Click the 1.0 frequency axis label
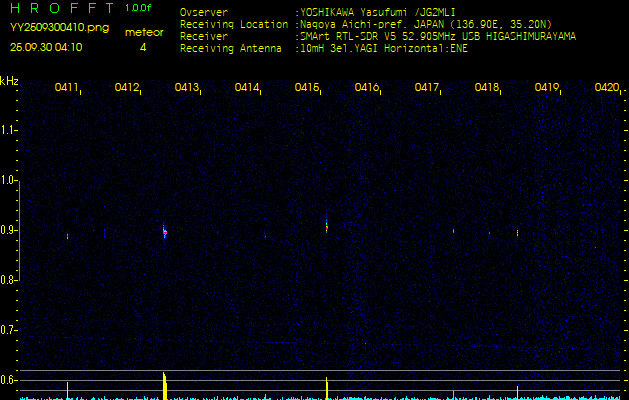The height and width of the screenshot is (400, 629). coord(9,181)
